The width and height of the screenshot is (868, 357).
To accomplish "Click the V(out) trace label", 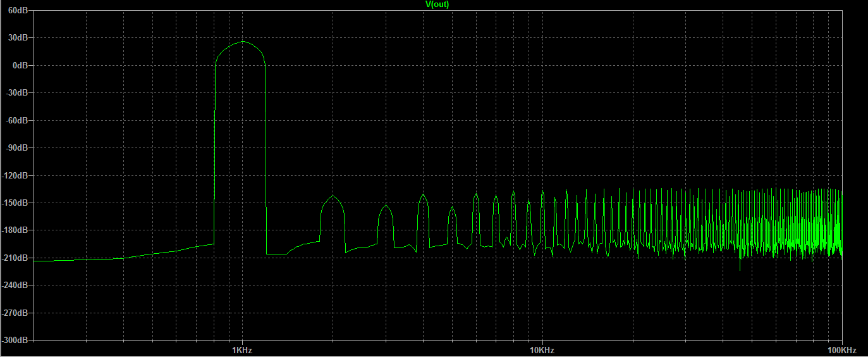I will 437,4.
